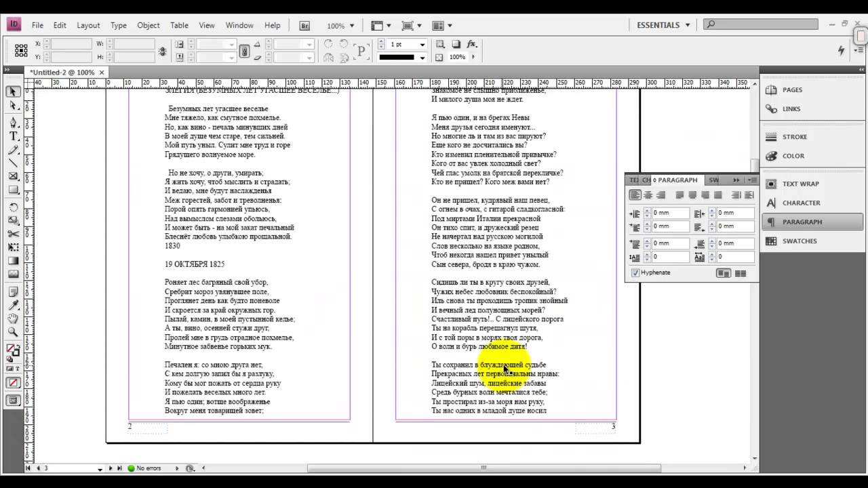Select the Gradient Swatch tool
This screenshot has width=868, height=488.
pos(13,261)
